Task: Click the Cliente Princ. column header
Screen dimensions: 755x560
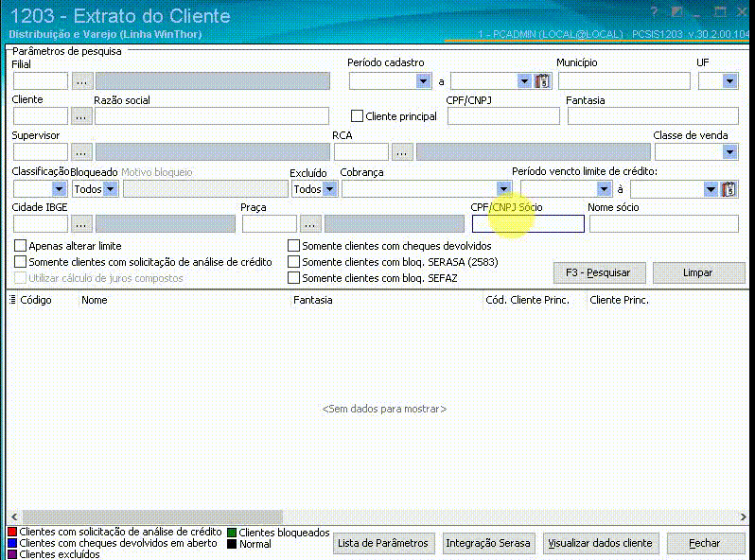Action: point(619,300)
